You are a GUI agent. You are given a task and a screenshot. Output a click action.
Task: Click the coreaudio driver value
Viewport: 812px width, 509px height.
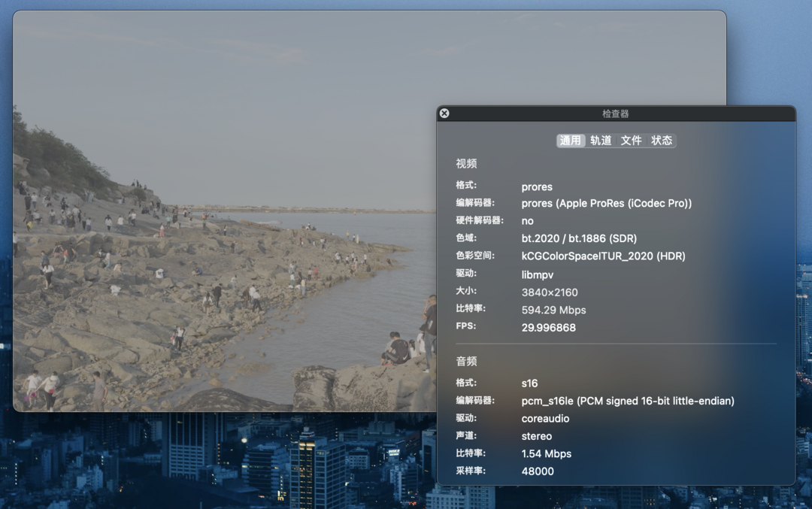pos(545,419)
